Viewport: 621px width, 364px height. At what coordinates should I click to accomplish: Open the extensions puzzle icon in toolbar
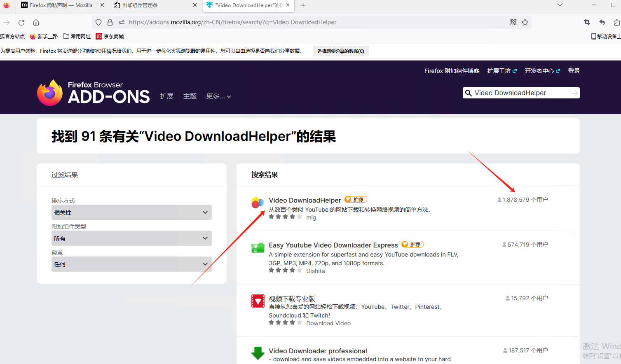click(617, 22)
